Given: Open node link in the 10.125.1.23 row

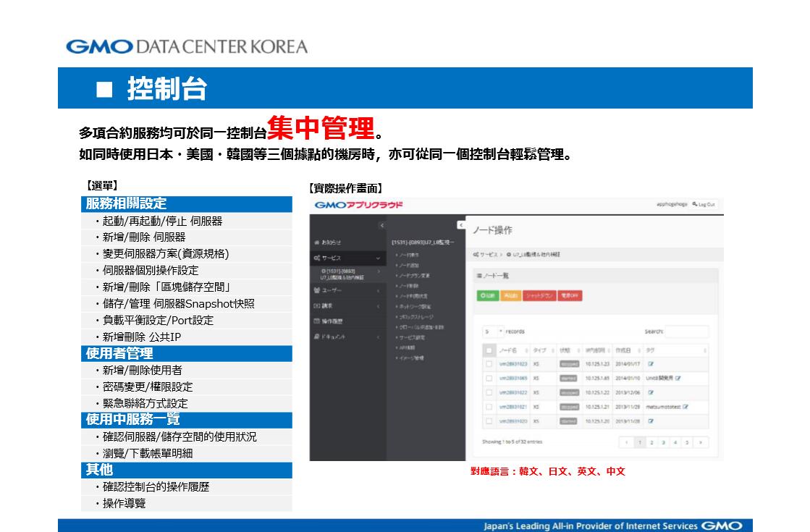Looking at the screenshot, I should 513,364.
